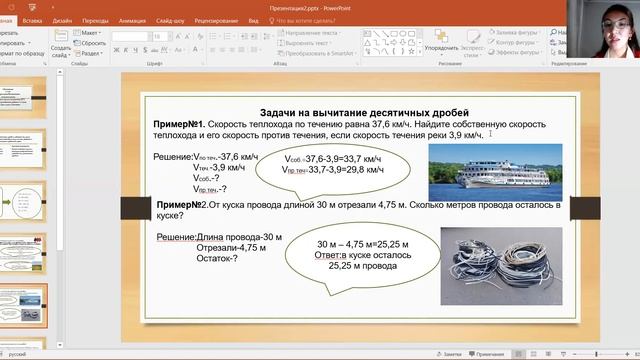The image size is (640, 360).
Task: Toggle bold Ж formatting
Action: (116, 50)
